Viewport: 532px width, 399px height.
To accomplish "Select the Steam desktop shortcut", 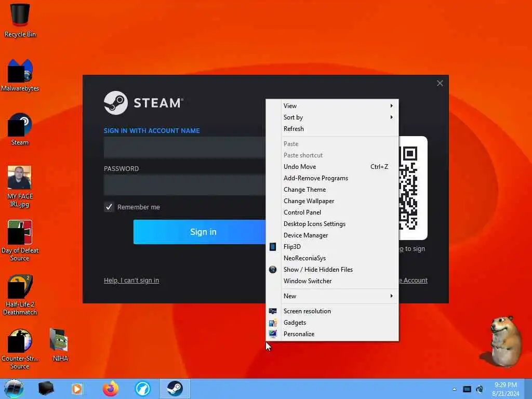I will 20,129.
